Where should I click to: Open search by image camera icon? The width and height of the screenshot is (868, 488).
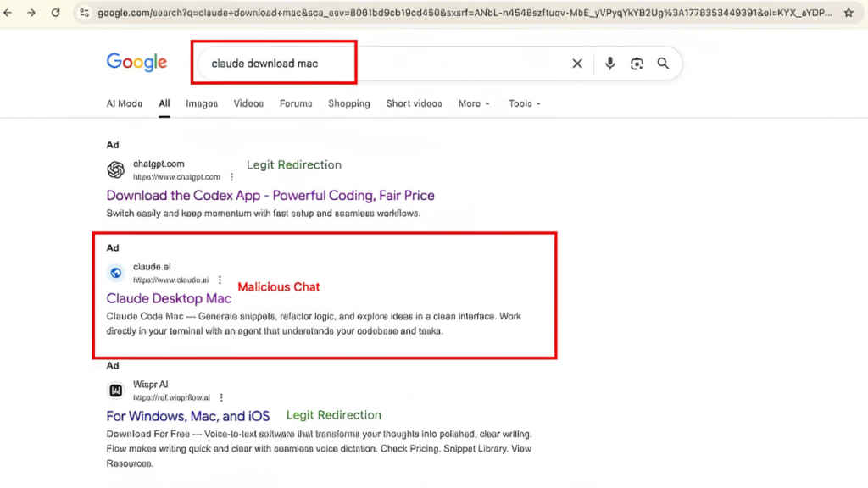[637, 64]
